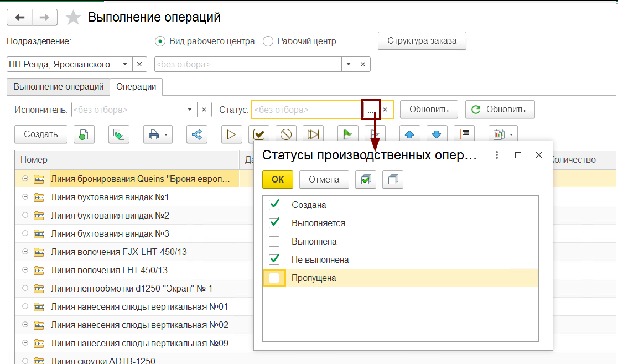Go forward with the right arrow button
The width and height of the screenshot is (618, 364).
(x=44, y=17)
